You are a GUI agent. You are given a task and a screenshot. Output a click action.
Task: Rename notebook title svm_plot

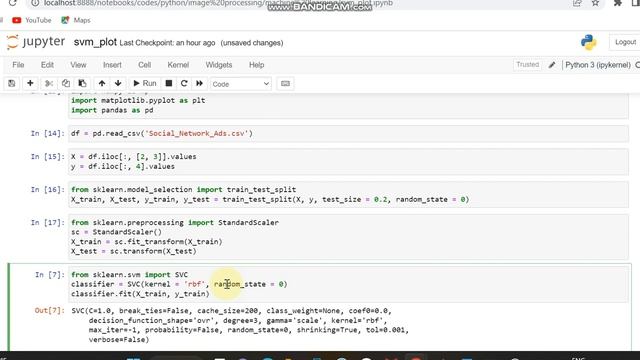pyautogui.click(x=95, y=42)
